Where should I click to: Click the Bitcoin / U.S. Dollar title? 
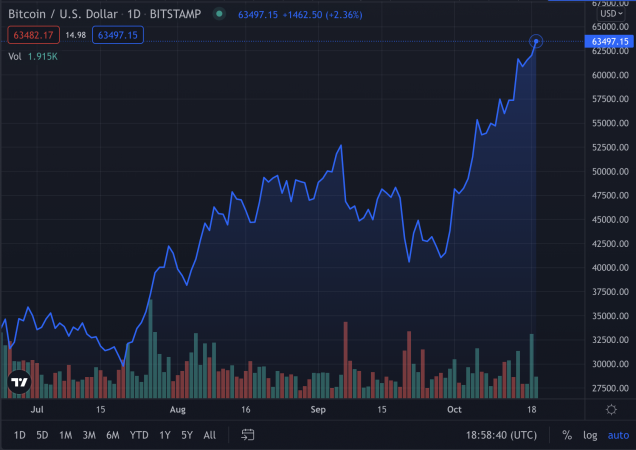(x=63, y=14)
